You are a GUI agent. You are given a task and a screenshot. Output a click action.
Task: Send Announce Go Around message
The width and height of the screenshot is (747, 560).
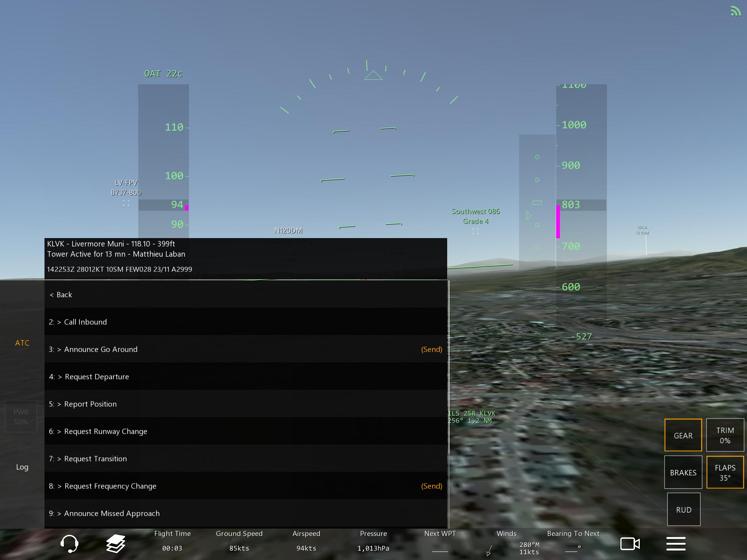point(431,349)
